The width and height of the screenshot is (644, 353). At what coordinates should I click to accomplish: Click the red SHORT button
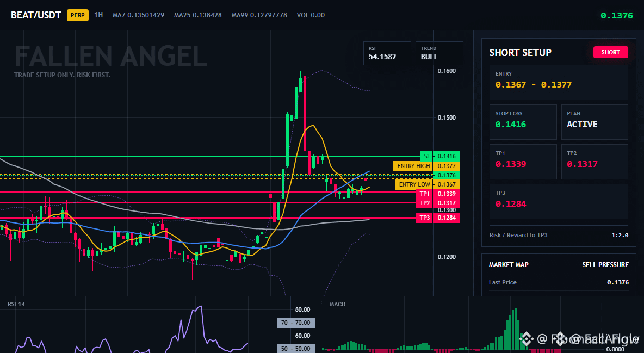610,52
